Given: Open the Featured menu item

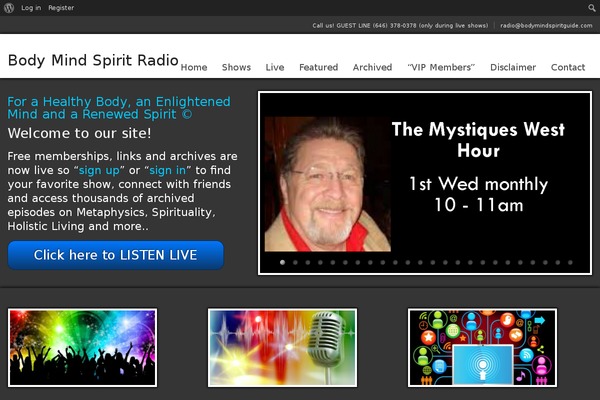Looking at the screenshot, I should tap(318, 67).
